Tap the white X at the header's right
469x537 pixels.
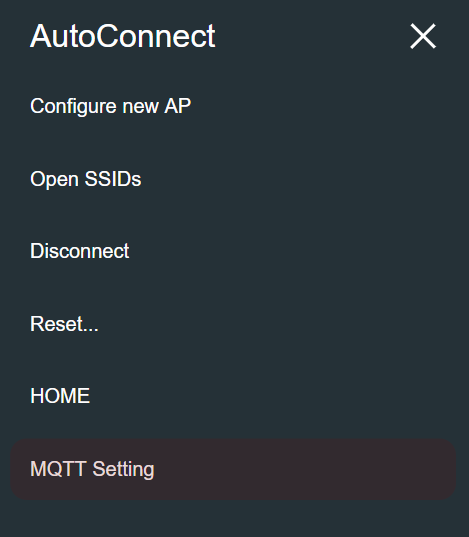[x=423, y=36]
